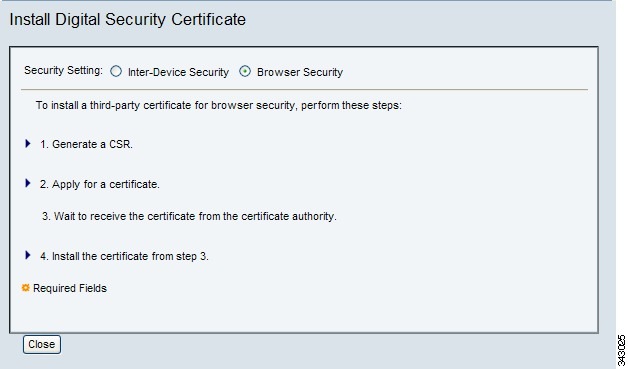Select the Inter-Device Security radio button
The image size is (628, 369).
(x=116, y=71)
